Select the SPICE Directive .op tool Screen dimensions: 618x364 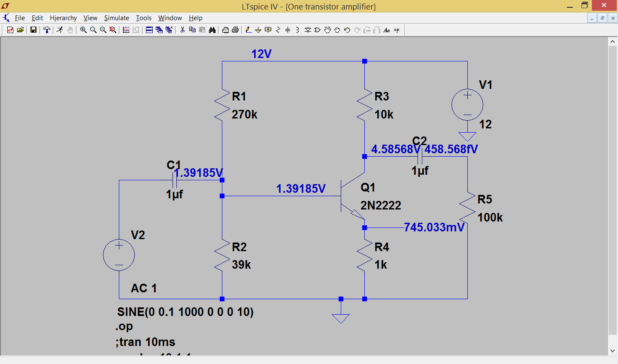coord(397,30)
